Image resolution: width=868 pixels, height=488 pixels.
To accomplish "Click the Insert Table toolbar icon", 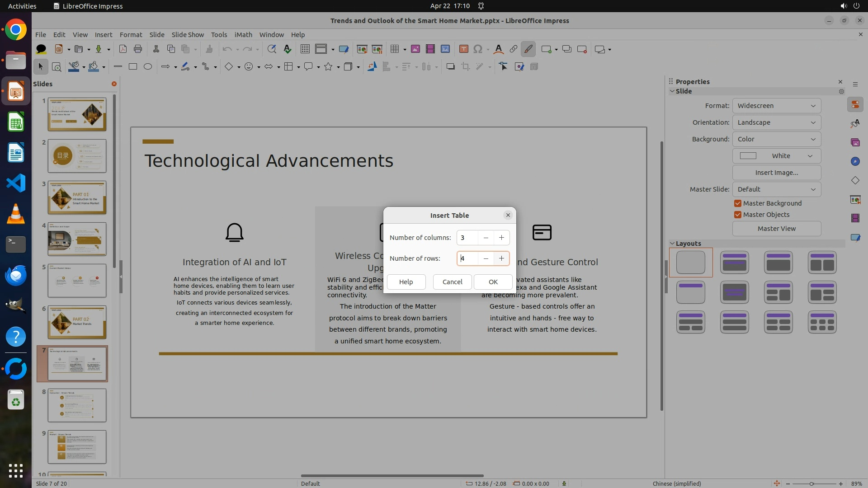I will point(395,49).
